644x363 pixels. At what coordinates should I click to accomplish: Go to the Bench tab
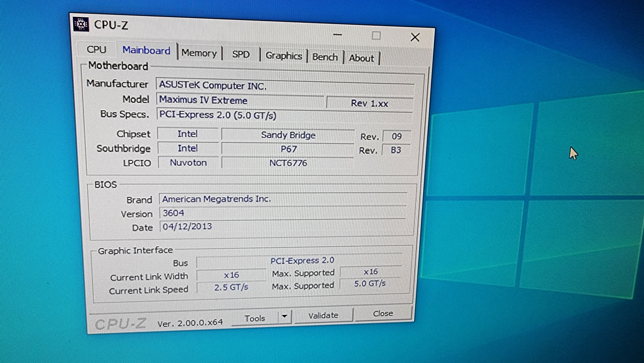click(x=325, y=57)
